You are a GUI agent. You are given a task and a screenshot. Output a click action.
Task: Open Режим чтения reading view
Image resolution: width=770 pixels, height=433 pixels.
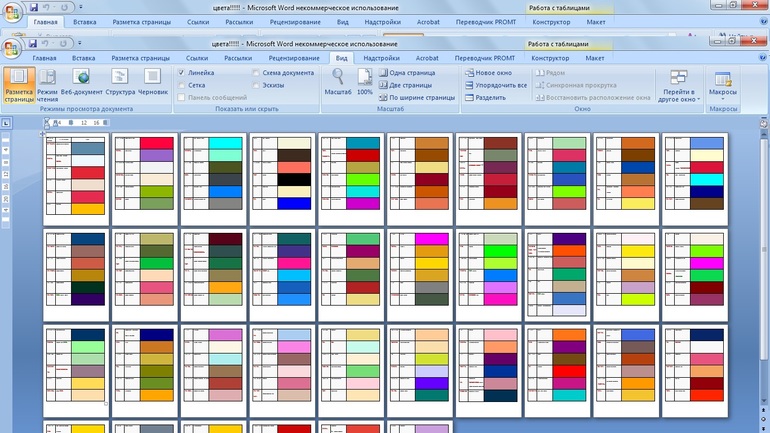point(48,86)
